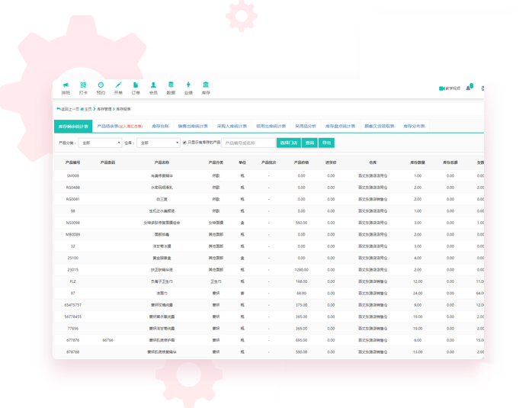The width and height of the screenshot is (532, 408).
Task: Click the 选择门店 select store button
Action: tap(289, 143)
